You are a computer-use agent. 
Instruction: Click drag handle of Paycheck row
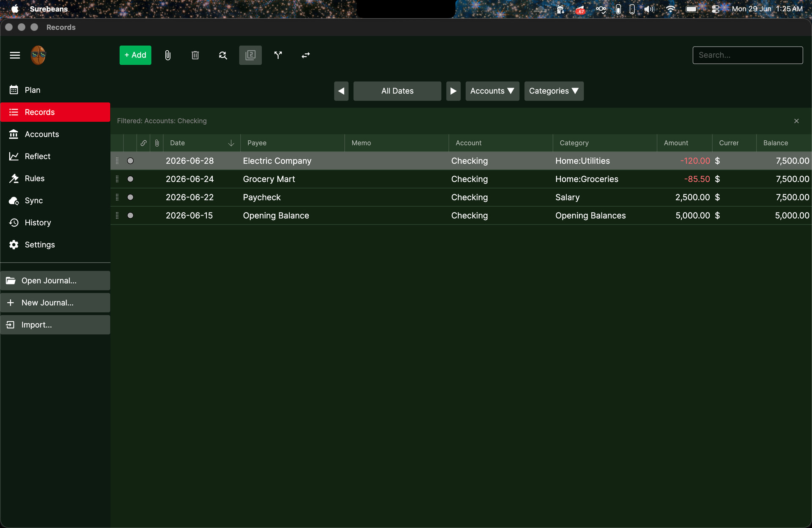click(x=117, y=197)
